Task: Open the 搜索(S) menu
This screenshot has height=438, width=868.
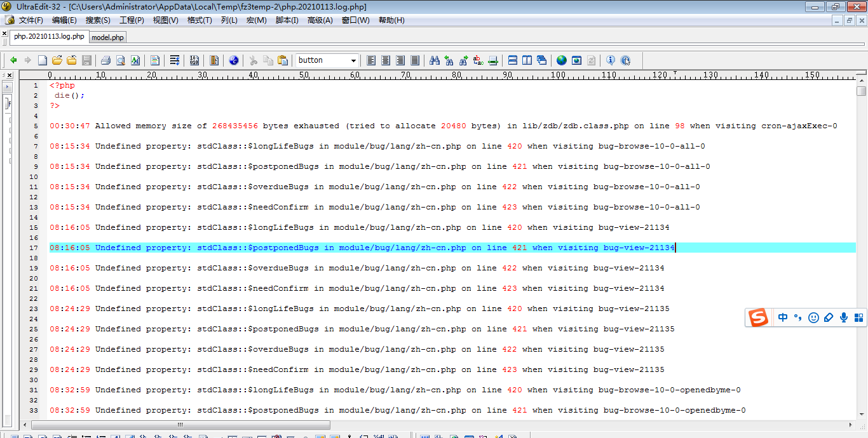Action: tap(98, 20)
